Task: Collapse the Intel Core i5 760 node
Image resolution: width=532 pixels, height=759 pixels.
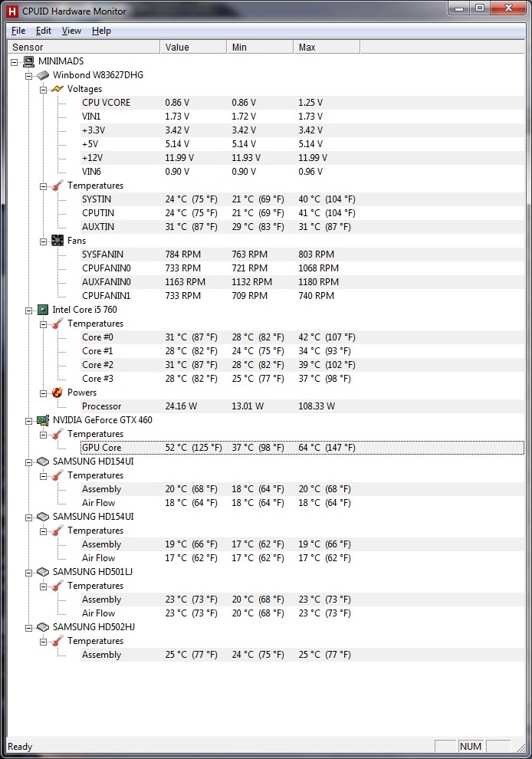Action: click(29, 310)
